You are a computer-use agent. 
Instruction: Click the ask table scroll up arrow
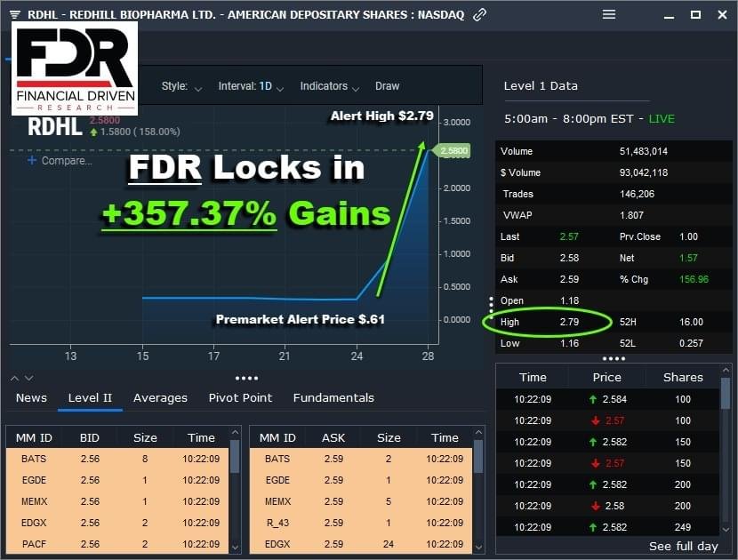478,432
